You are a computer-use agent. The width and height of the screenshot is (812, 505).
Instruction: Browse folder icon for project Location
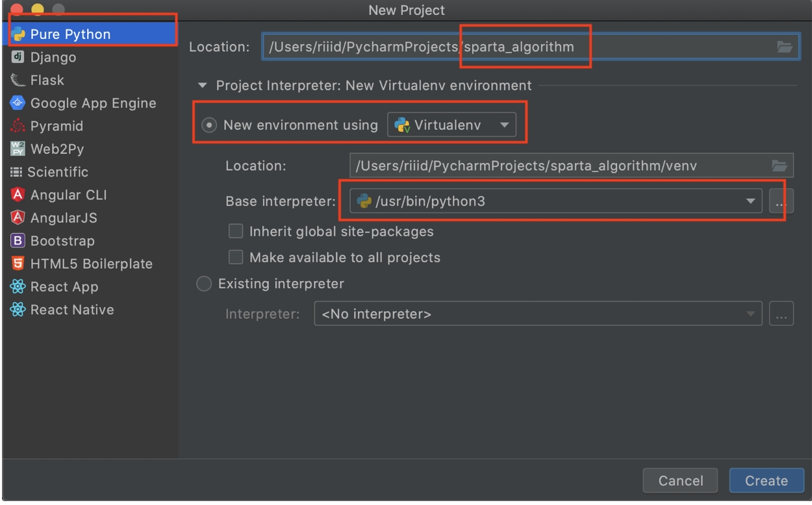(785, 47)
